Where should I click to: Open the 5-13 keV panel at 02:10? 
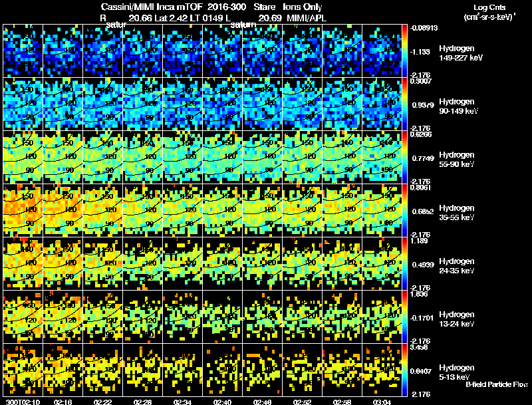point(23,370)
